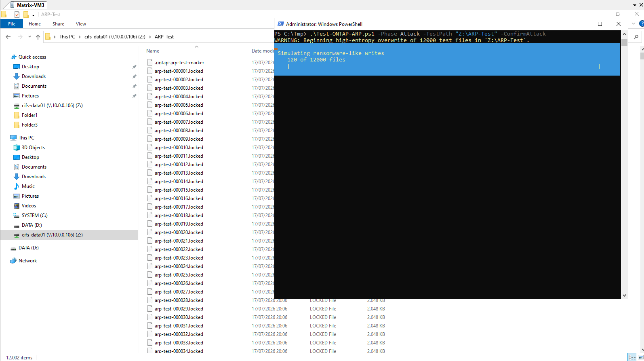The width and height of the screenshot is (644, 361).
Task: Click the arp-test-000030.locked file icon
Action: point(150,317)
